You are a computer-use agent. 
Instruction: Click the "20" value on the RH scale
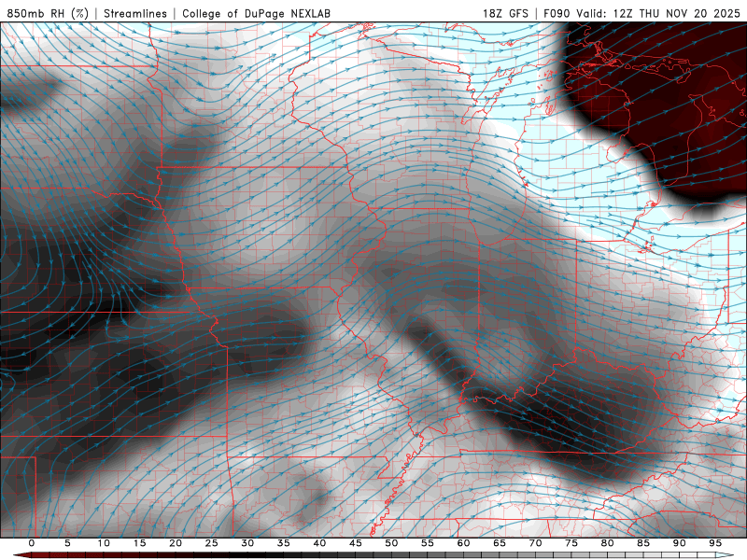click(176, 543)
